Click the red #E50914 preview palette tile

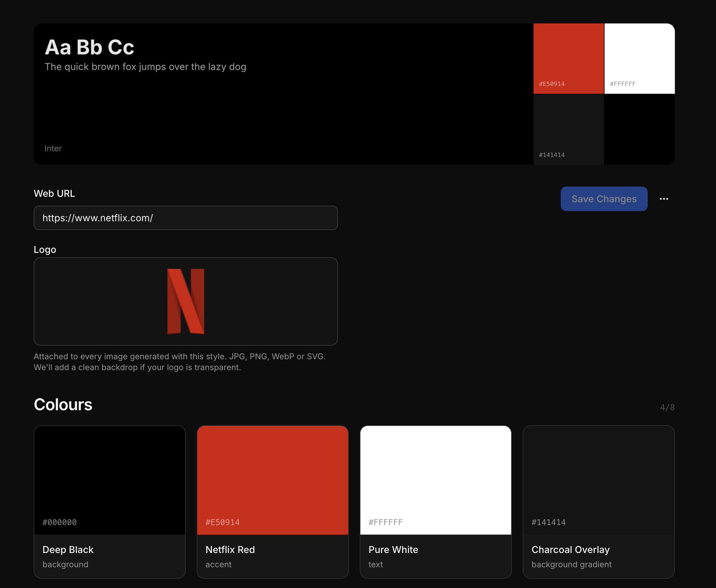point(568,58)
